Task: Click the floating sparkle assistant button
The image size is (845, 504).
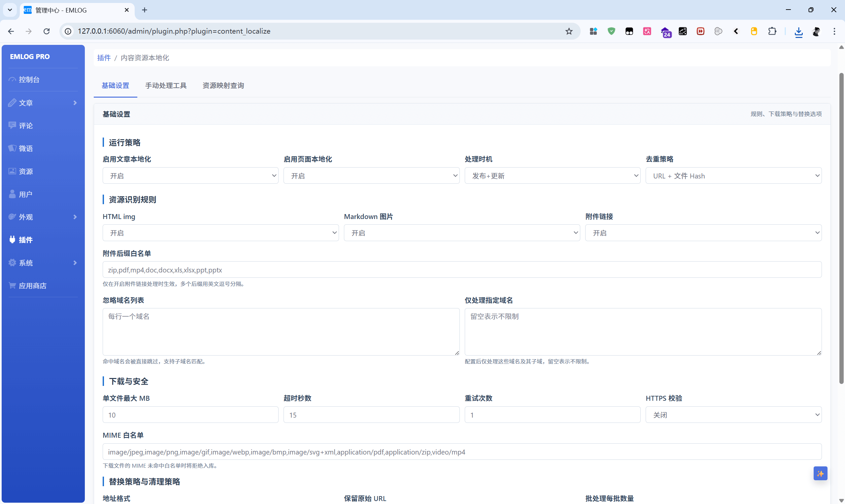Action: (x=820, y=473)
